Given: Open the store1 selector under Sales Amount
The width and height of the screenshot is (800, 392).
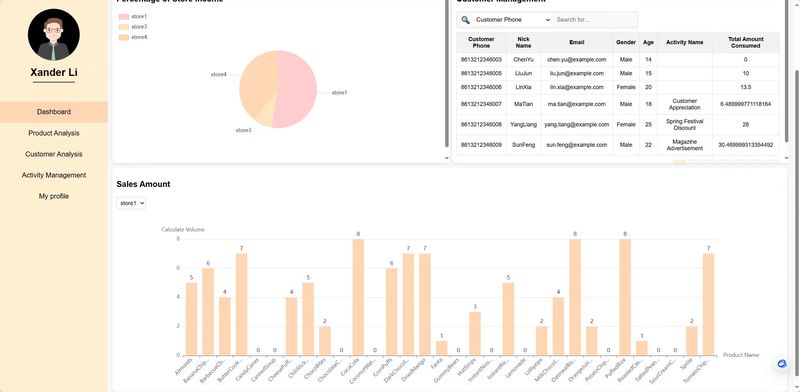Looking at the screenshot, I should (x=131, y=203).
